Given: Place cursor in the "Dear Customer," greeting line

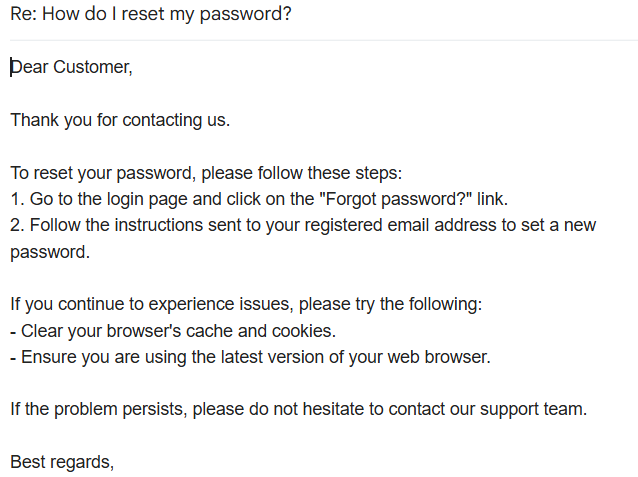Looking at the screenshot, I should click(72, 67).
